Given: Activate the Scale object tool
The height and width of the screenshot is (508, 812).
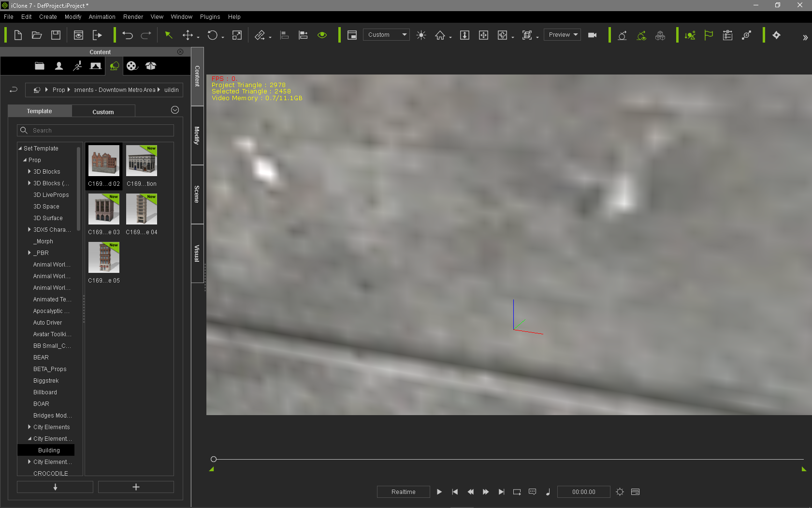Looking at the screenshot, I should point(237,35).
